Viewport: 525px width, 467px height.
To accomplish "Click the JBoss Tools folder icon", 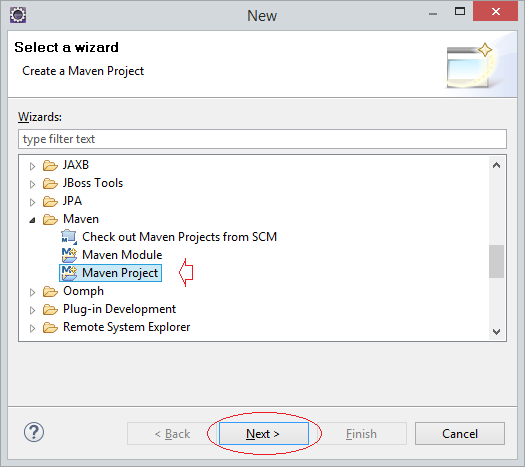I will coord(50,183).
